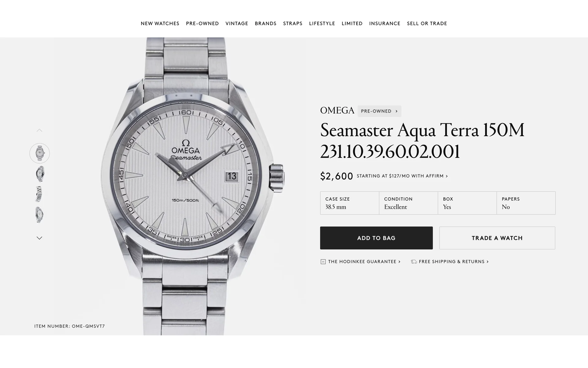The height and width of the screenshot is (368, 588).
Task: Select the second angled watch thumbnail
Action: pos(40,174)
